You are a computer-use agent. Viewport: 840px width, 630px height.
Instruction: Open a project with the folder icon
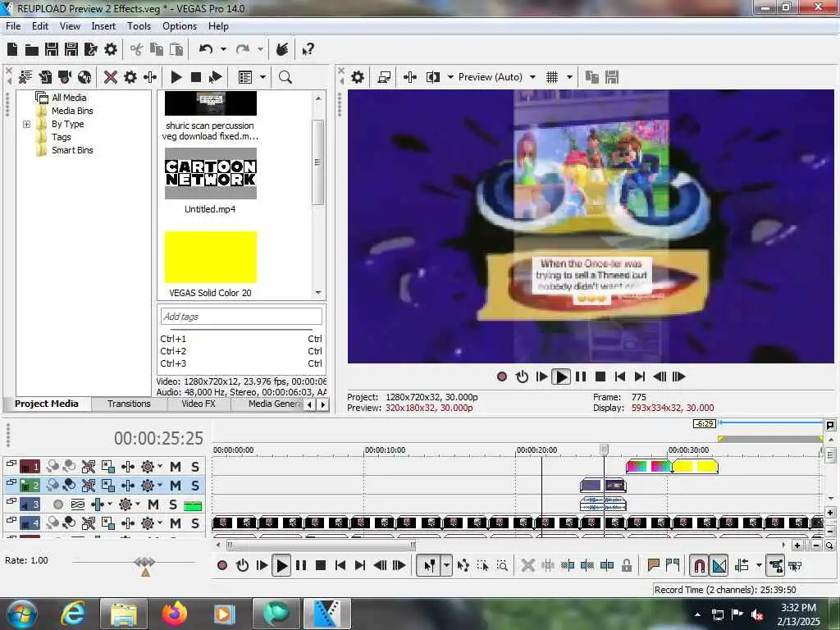tap(32, 50)
